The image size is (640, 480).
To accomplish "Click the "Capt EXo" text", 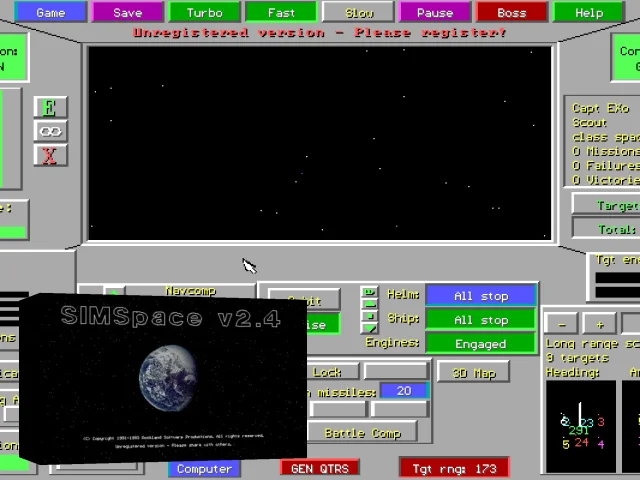I will (x=600, y=108).
